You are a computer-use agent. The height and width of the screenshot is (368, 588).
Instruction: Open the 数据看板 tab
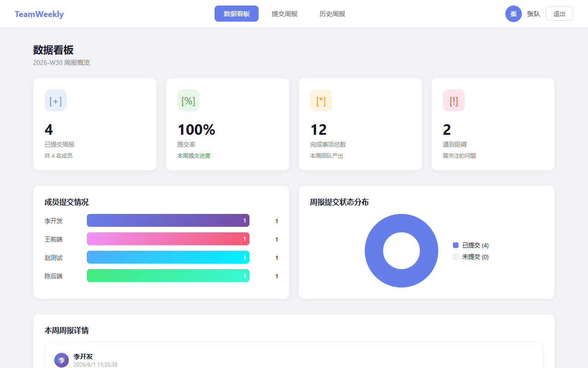coord(237,14)
